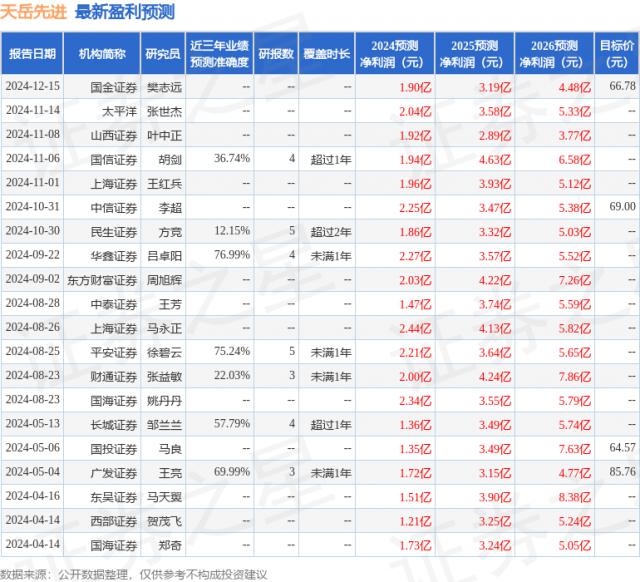This screenshot has width=640, height=582.
Task: Select the 东方财富证券 row entry
Action: tap(103, 278)
